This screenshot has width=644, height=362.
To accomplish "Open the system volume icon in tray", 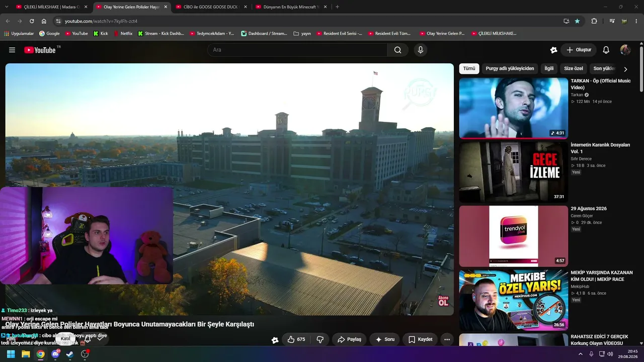I will (x=610, y=354).
